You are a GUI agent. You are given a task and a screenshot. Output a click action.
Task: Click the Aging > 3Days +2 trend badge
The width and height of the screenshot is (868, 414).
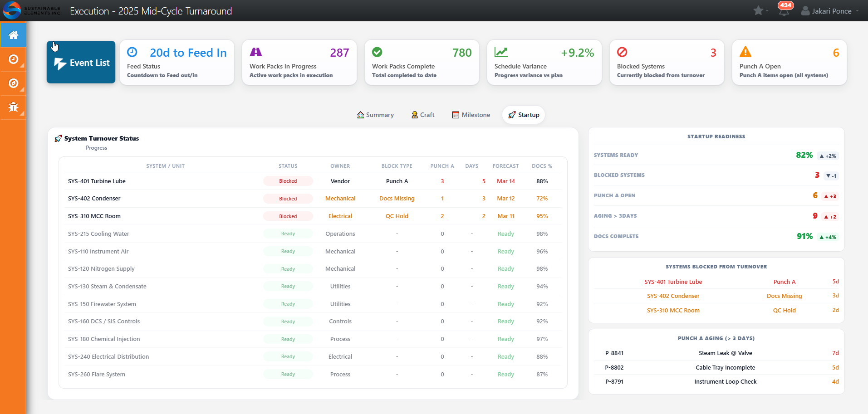click(x=830, y=217)
